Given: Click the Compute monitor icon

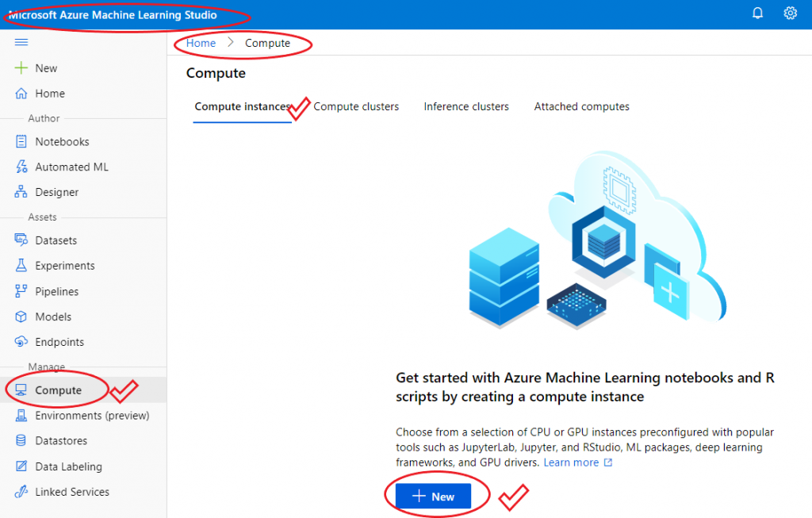Looking at the screenshot, I should tap(21, 390).
